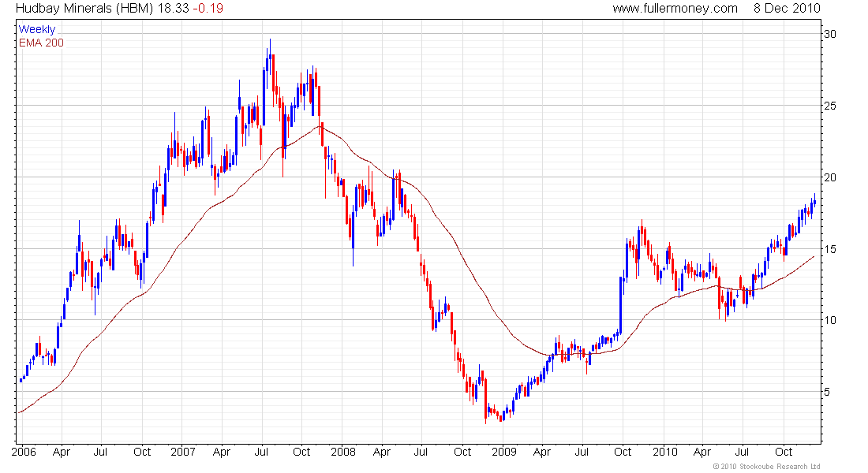Click the y-axis label 15
Image resolution: width=868 pixels, height=473 pixels.
tap(830, 249)
